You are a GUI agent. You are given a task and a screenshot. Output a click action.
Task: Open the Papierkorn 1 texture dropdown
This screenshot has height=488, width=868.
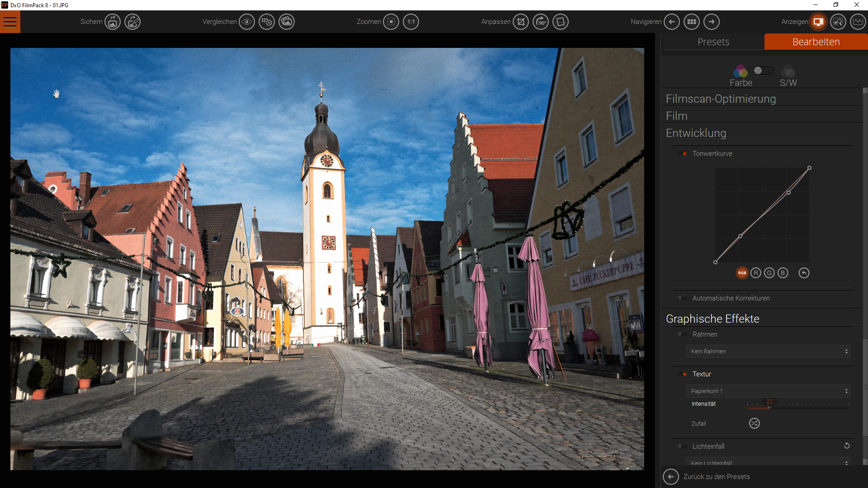coord(768,391)
